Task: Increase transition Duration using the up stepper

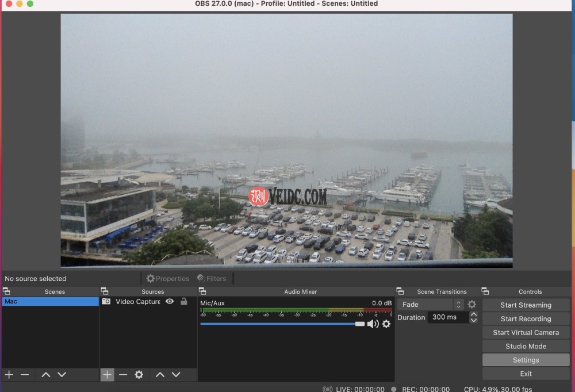Action: pyautogui.click(x=473, y=314)
